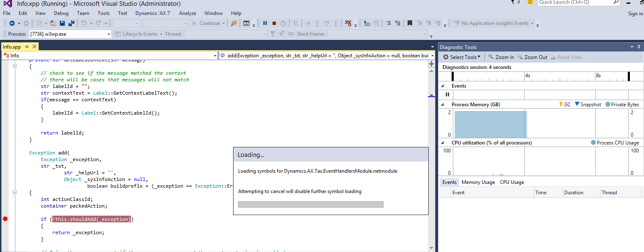Click the Save All toolbar icon

71,23
